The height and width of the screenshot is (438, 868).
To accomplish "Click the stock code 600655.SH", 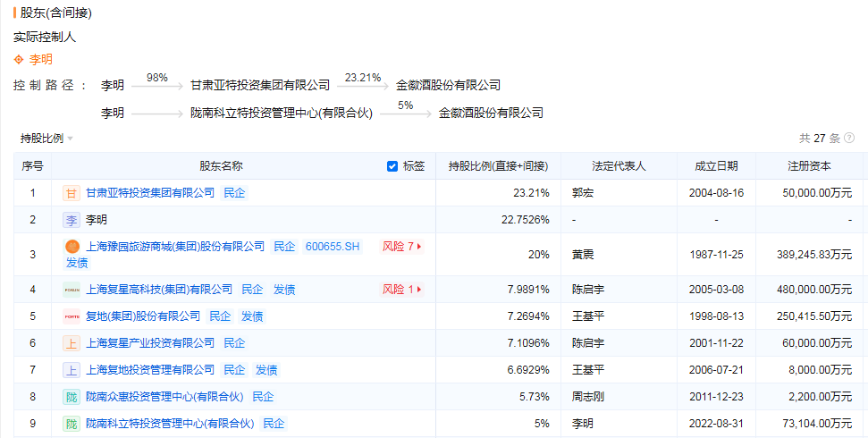I will point(332,247).
